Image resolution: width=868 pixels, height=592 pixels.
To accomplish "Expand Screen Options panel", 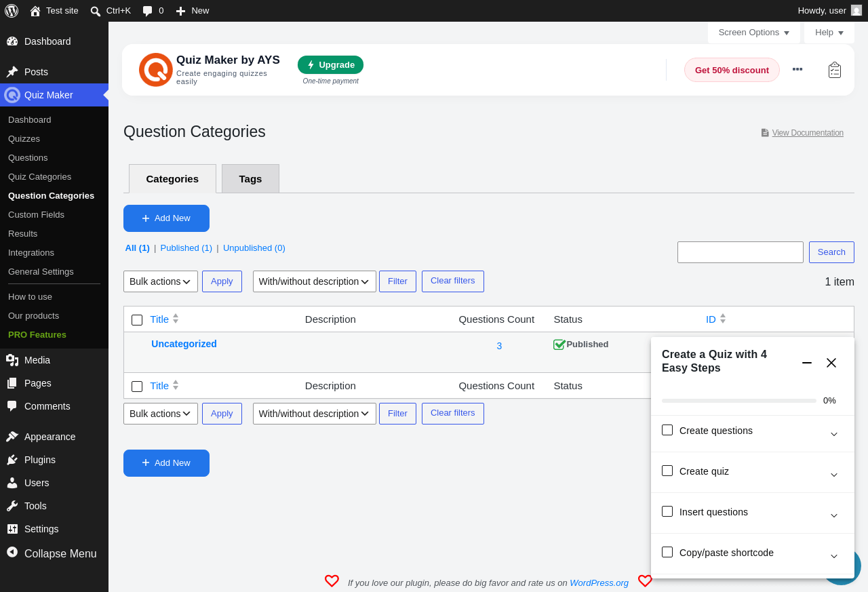I will point(754,33).
